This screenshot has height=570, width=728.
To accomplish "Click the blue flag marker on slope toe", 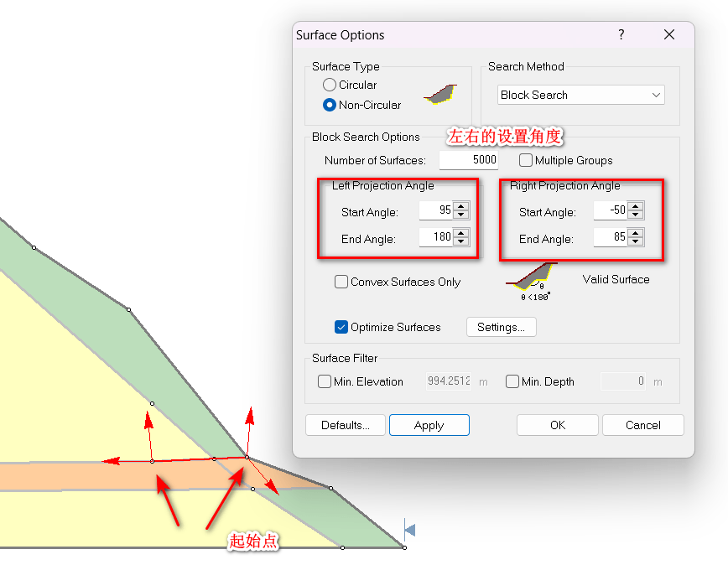I will (x=409, y=529).
